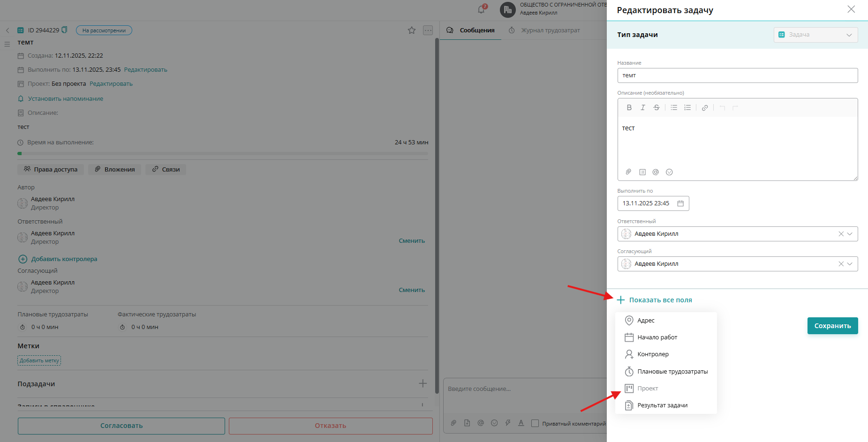Edit the deadline via Редактировать link

(x=145, y=70)
